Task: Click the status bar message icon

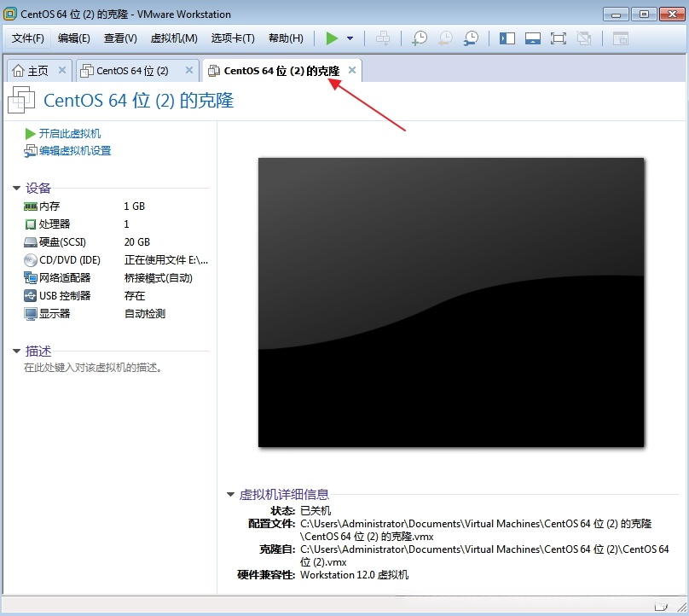Action: click(661, 607)
